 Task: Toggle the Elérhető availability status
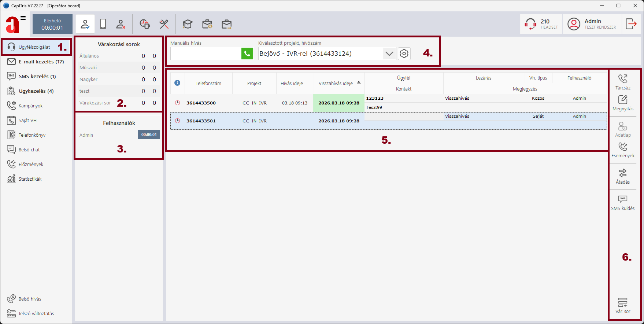pyautogui.click(x=52, y=24)
